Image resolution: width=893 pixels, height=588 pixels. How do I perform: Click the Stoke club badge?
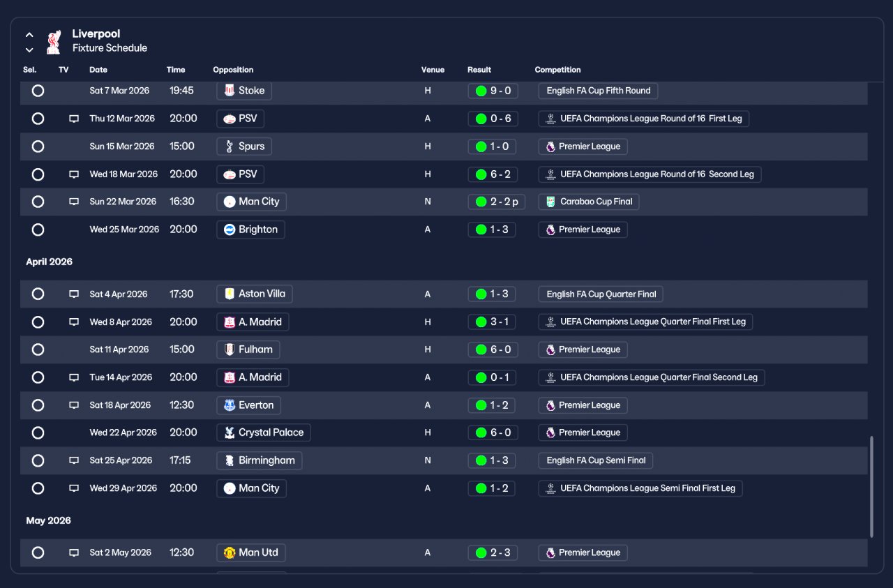point(230,91)
